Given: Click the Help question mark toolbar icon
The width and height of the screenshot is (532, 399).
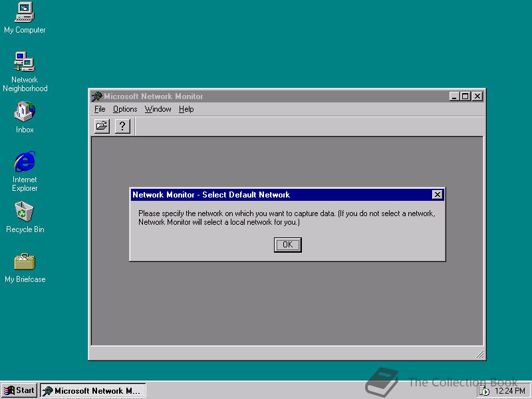Looking at the screenshot, I should point(122,126).
